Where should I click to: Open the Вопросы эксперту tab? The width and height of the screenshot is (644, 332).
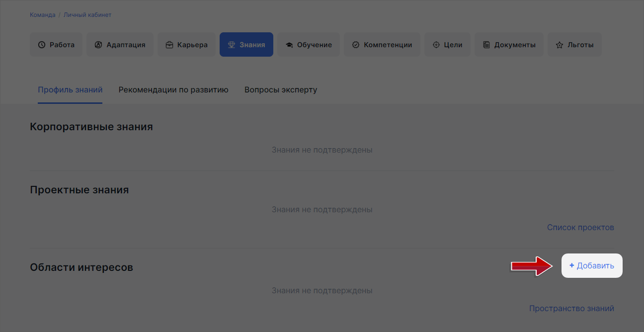click(280, 89)
